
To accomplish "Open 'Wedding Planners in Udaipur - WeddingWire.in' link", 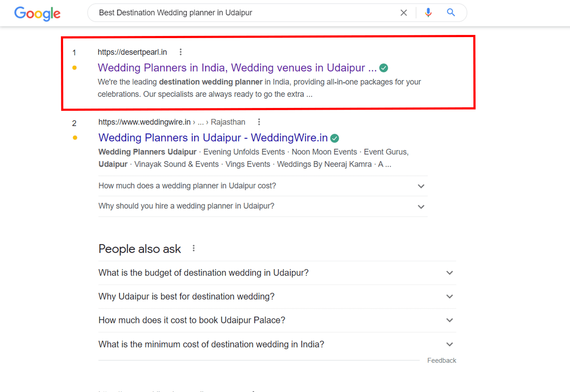I will pyautogui.click(x=213, y=138).
